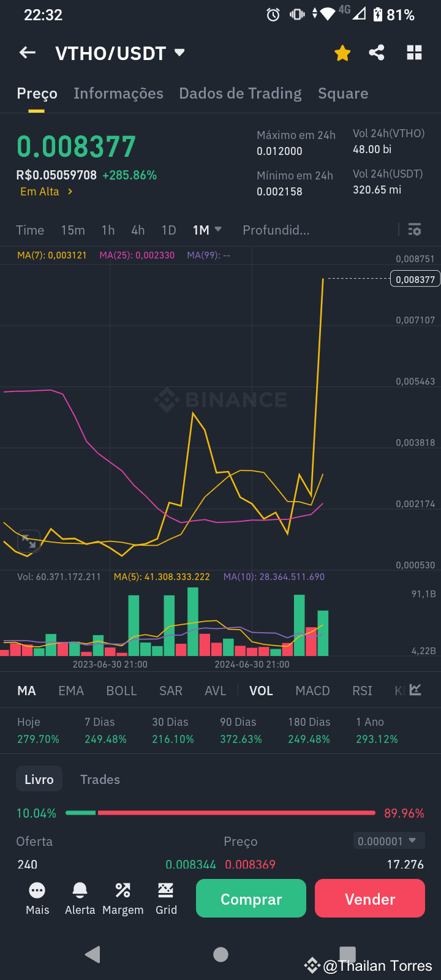Expand the 1M interval dropdown
This screenshot has height=980, width=441.
[x=207, y=230]
